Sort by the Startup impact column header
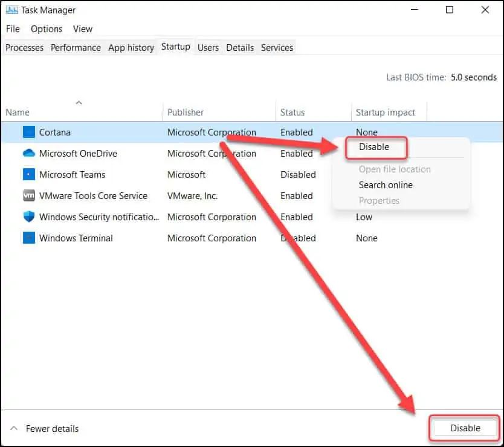504x447 pixels. (386, 113)
